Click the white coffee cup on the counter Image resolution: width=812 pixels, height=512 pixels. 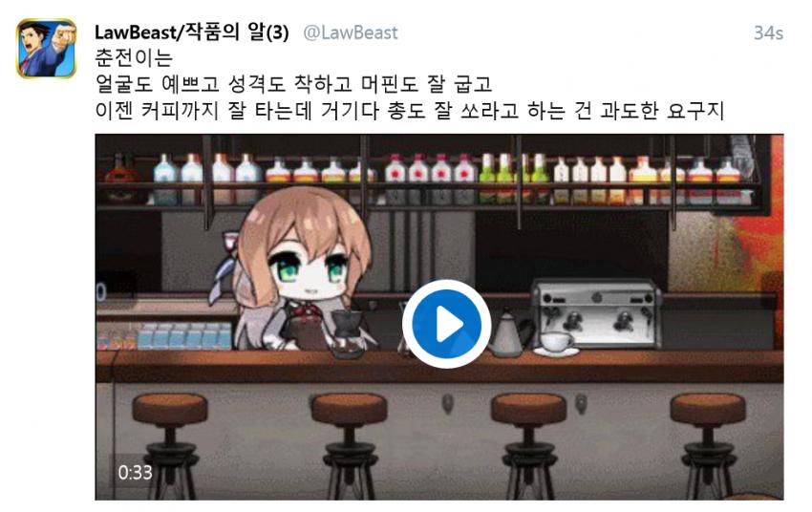[557, 344]
